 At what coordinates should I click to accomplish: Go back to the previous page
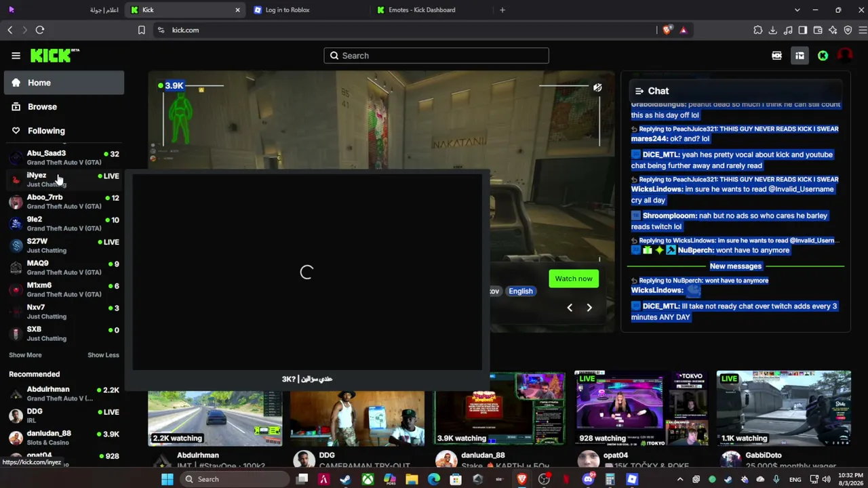(10, 30)
